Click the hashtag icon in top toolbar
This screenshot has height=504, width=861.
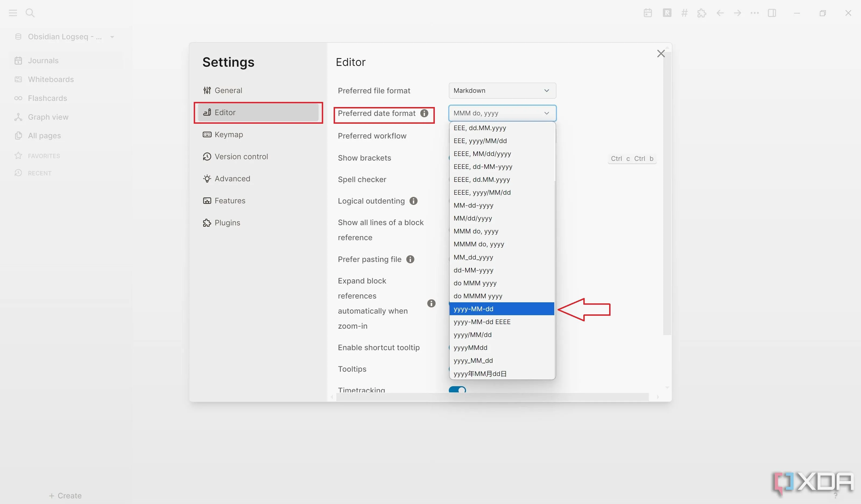tap(684, 13)
